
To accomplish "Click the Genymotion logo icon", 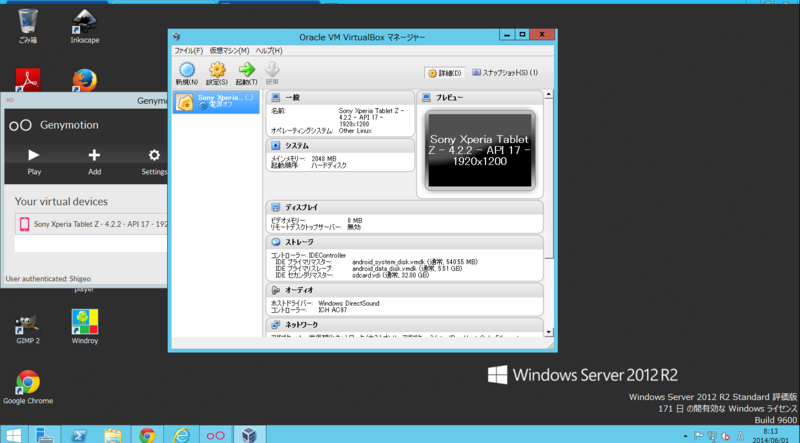I will click(20, 125).
